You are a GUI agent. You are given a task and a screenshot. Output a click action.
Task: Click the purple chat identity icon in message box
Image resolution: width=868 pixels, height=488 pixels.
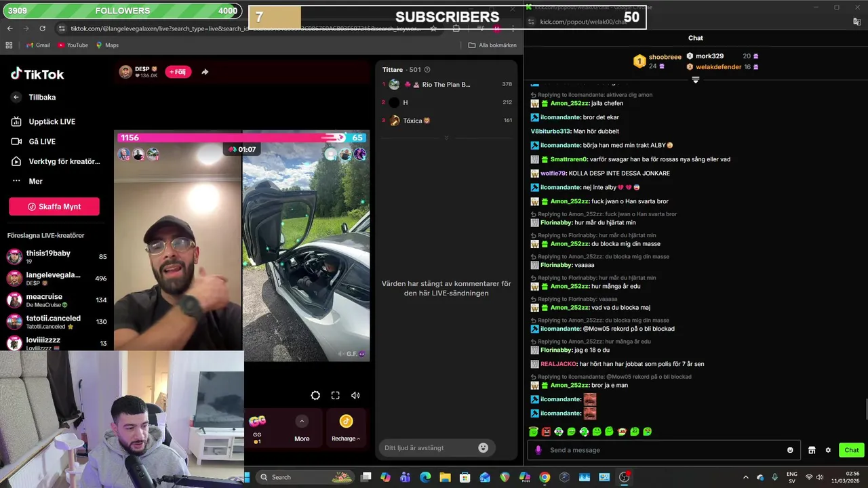[538, 450]
